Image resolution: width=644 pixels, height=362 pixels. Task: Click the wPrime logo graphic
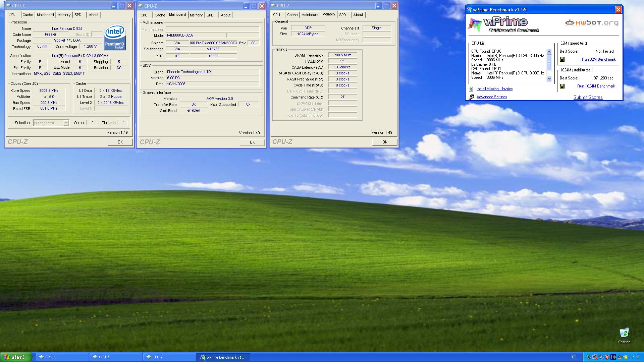504,25
